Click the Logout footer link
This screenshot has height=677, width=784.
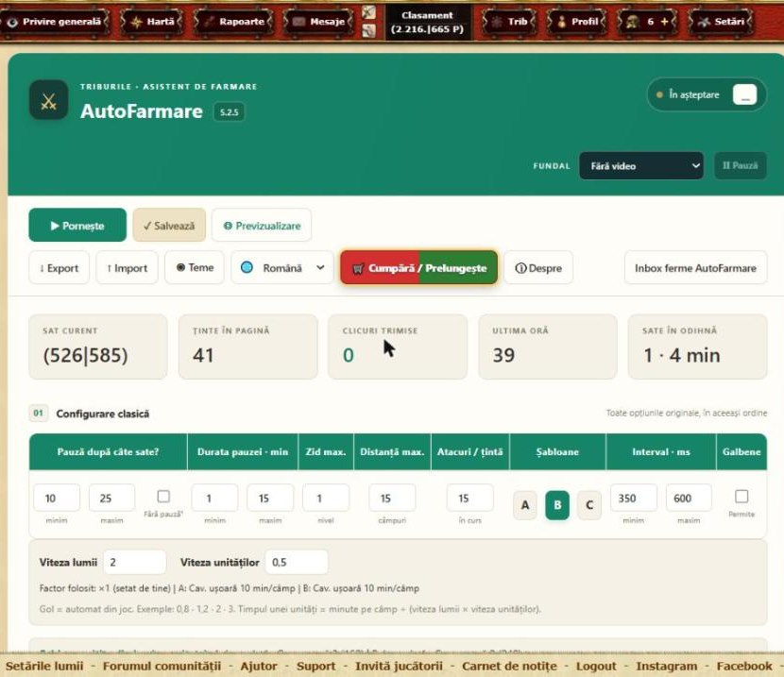596,666
